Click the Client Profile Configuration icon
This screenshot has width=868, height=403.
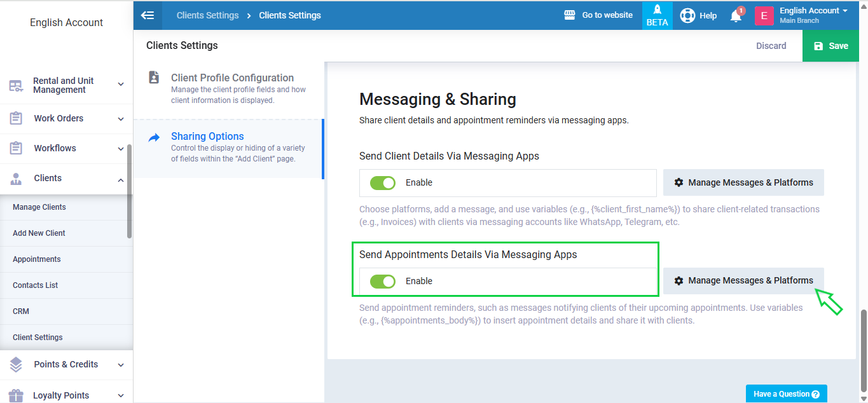154,78
